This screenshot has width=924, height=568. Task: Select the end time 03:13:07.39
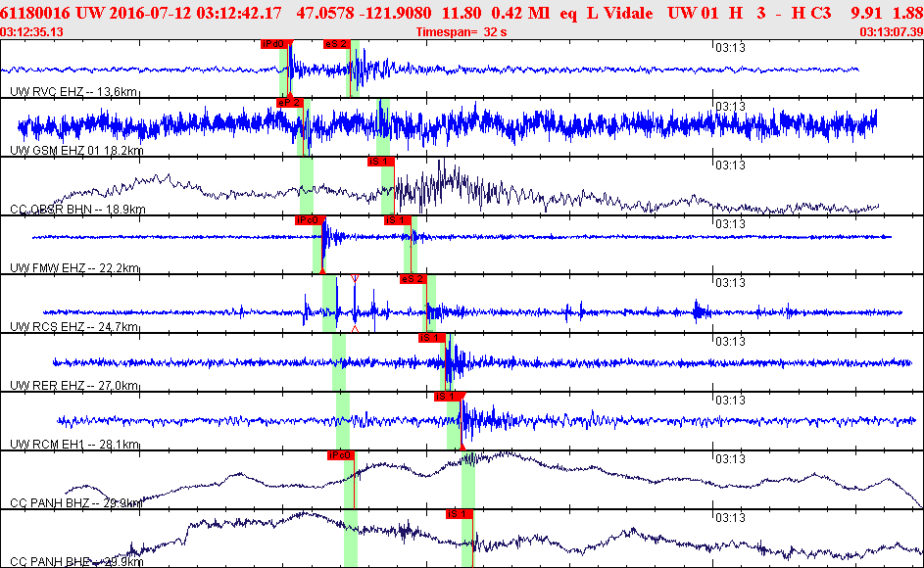tap(892, 31)
